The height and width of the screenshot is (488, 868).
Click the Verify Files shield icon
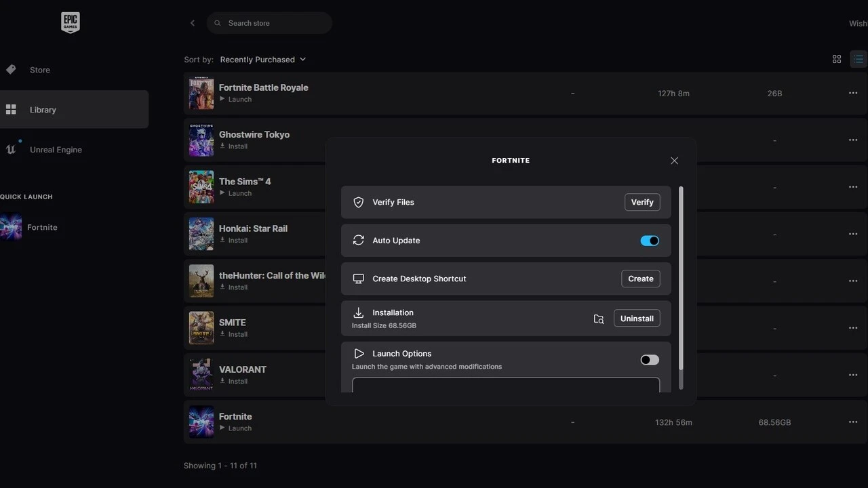click(359, 202)
